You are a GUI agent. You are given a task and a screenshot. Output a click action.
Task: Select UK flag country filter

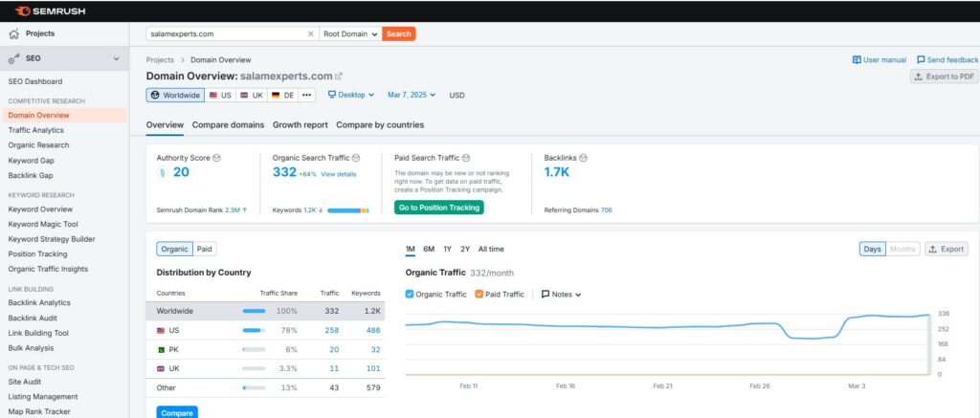coord(252,95)
